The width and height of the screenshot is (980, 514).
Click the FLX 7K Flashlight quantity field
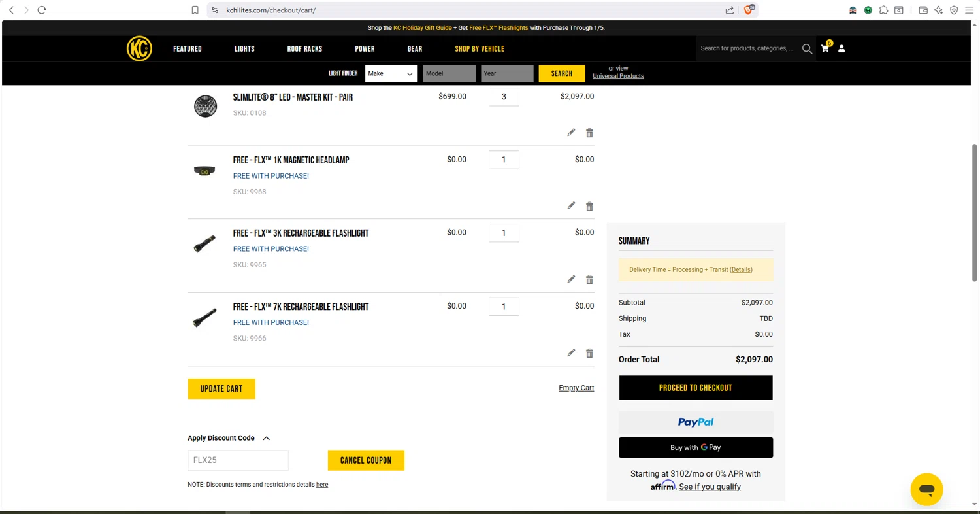coord(504,307)
